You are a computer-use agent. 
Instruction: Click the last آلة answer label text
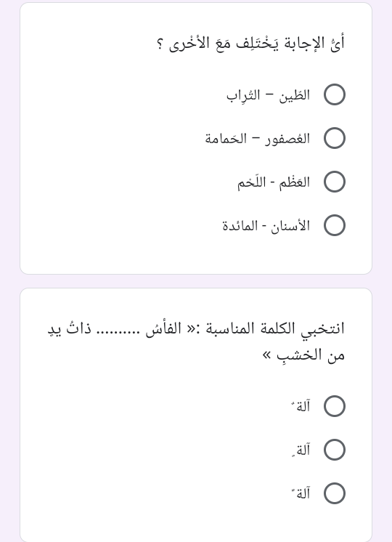tap(301, 493)
